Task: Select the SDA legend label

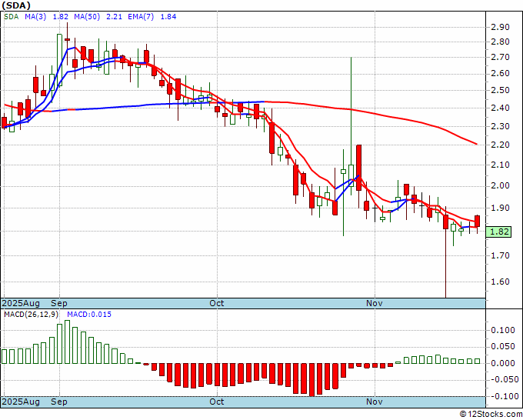Action: click(x=12, y=17)
